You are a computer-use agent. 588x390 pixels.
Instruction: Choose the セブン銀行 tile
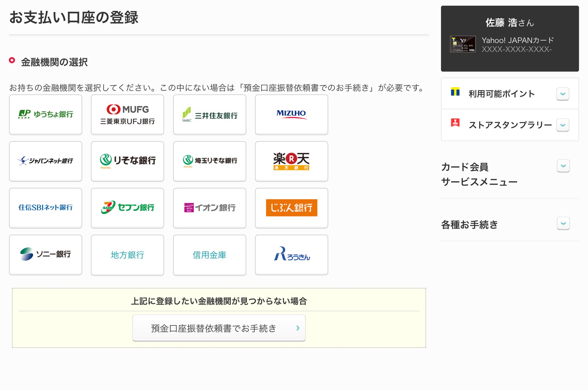(x=127, y=208)
